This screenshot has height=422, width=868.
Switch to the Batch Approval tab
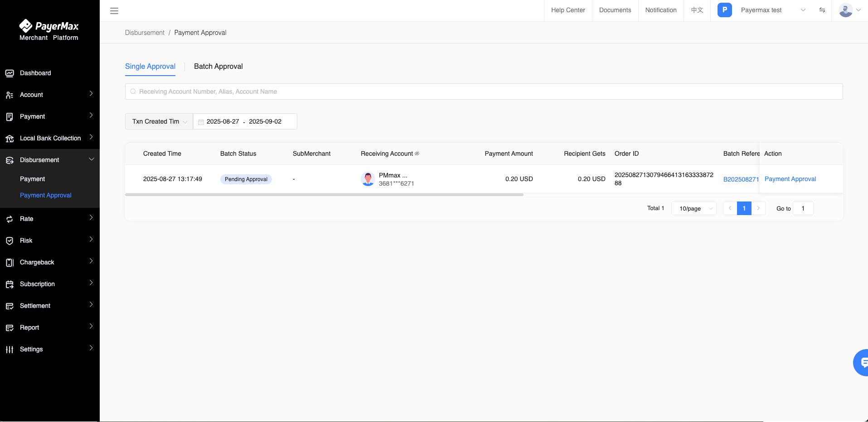pos(218,66)
